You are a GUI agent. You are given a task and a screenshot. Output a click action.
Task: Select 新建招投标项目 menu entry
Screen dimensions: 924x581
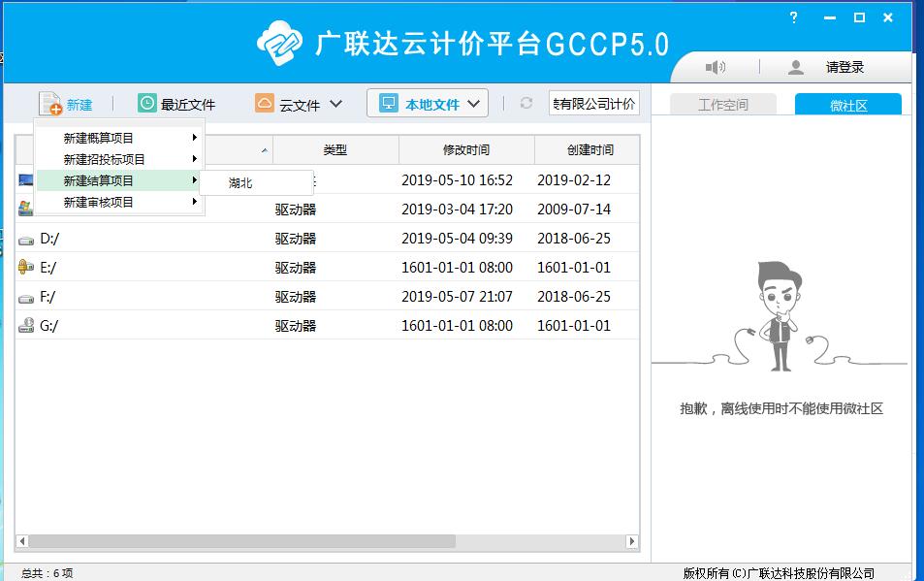pyautogui.click(x=119, y=159)
